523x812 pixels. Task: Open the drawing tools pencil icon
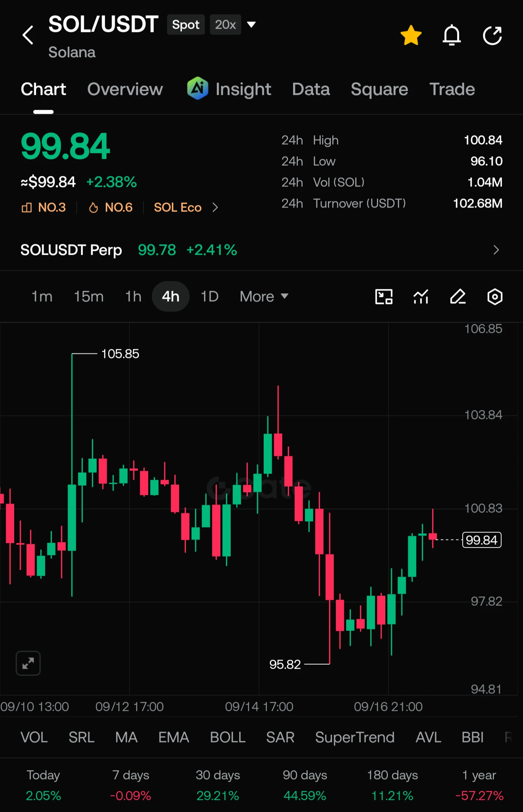(458, 297)
